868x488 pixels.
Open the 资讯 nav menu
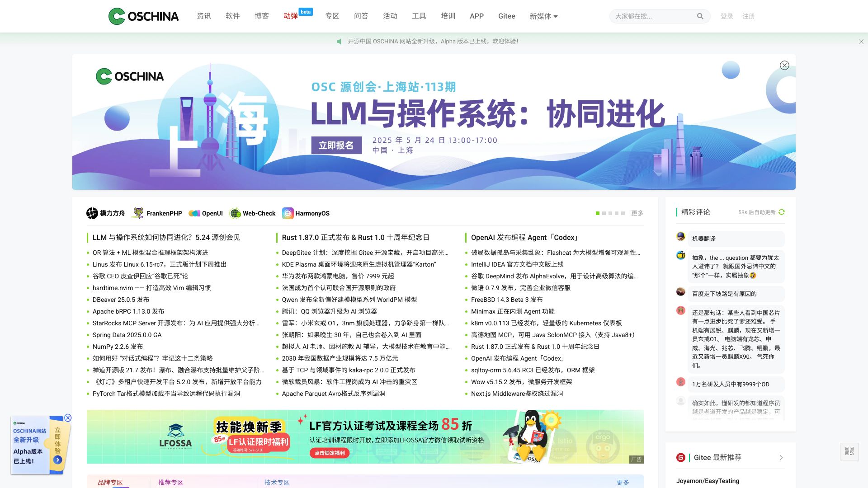[204, 16]
